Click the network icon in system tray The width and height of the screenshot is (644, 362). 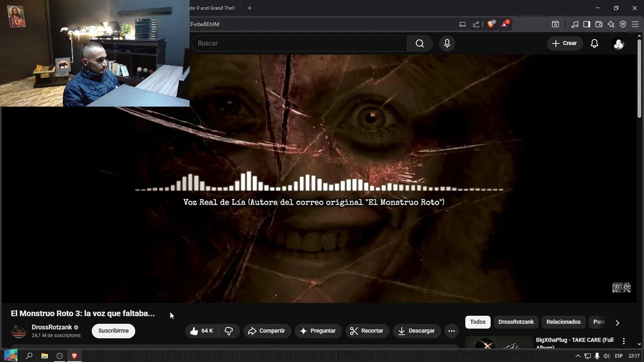(x=587, y=356)
